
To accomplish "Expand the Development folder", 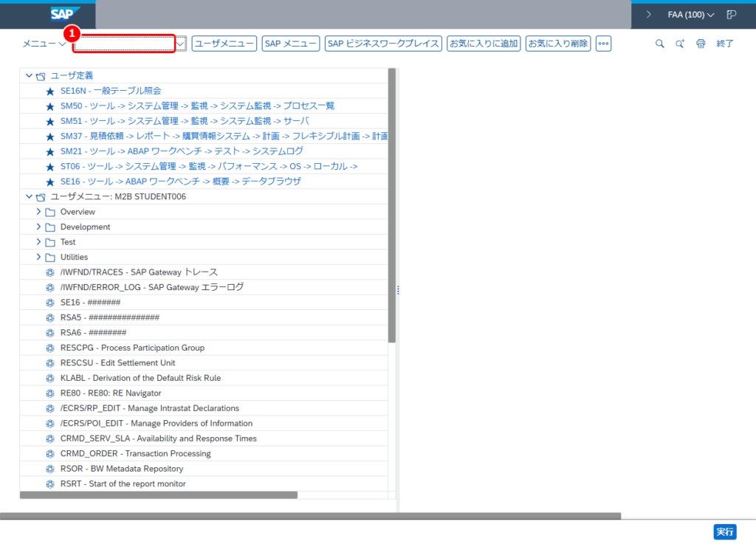I will point(38,227).
